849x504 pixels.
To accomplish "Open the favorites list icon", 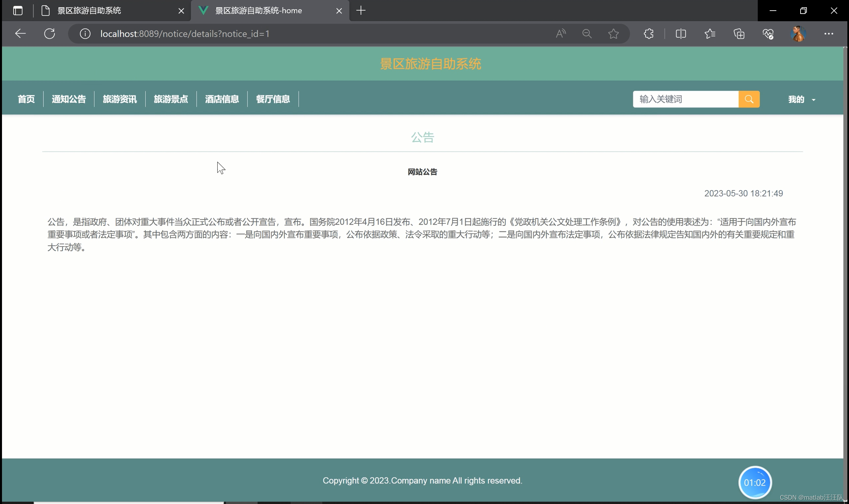I will [x=710, y=34].
